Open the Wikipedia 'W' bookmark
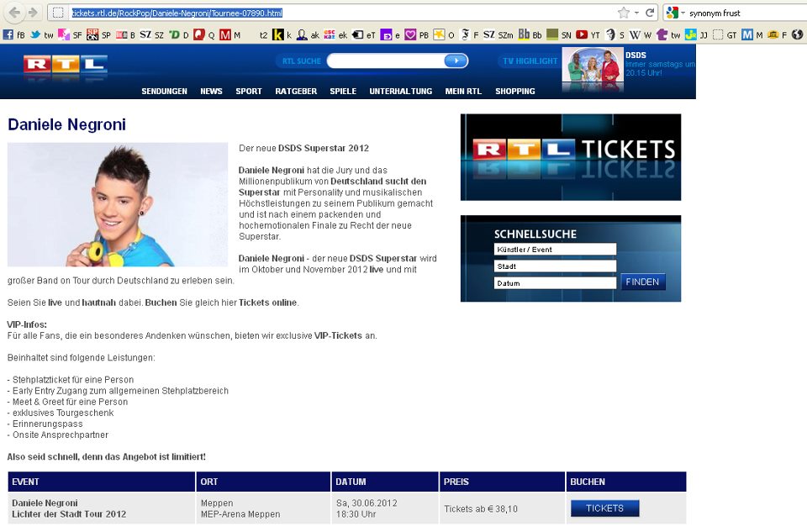Image resolution: width=807 pixels, height=532 pixels. pyautogui.click(x=641, y=35)
